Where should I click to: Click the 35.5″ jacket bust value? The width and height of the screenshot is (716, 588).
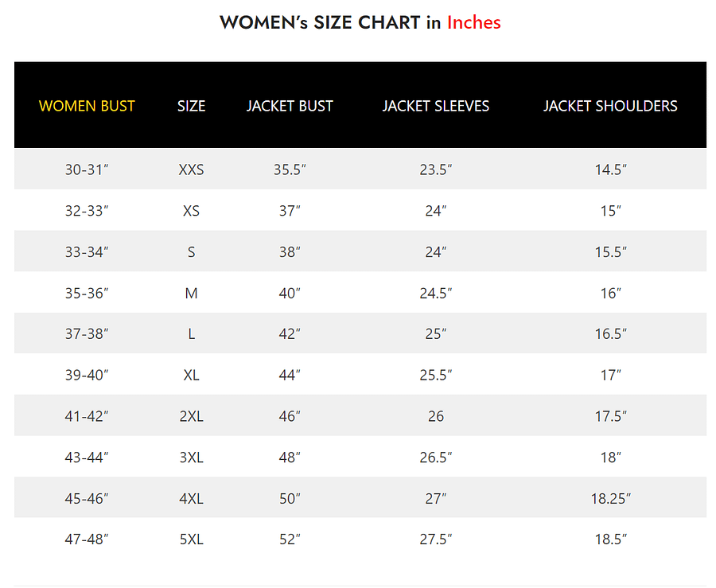290,169
